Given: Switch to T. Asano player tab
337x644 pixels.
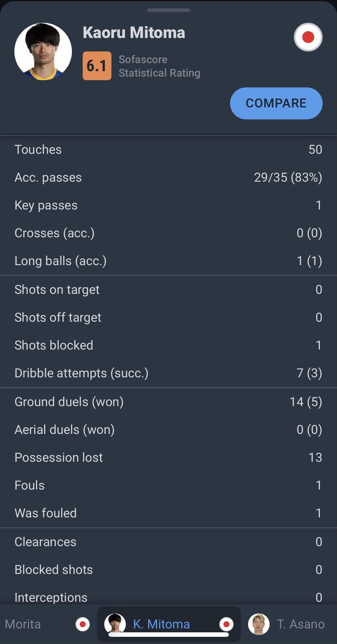Looking at the screenshot, I should [x=300, y=624].
